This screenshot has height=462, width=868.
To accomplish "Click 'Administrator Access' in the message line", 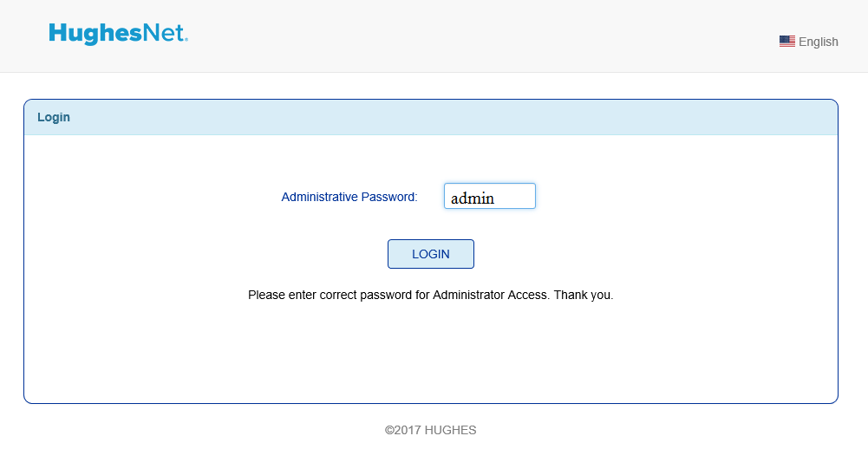I will (x=491, y=295).
